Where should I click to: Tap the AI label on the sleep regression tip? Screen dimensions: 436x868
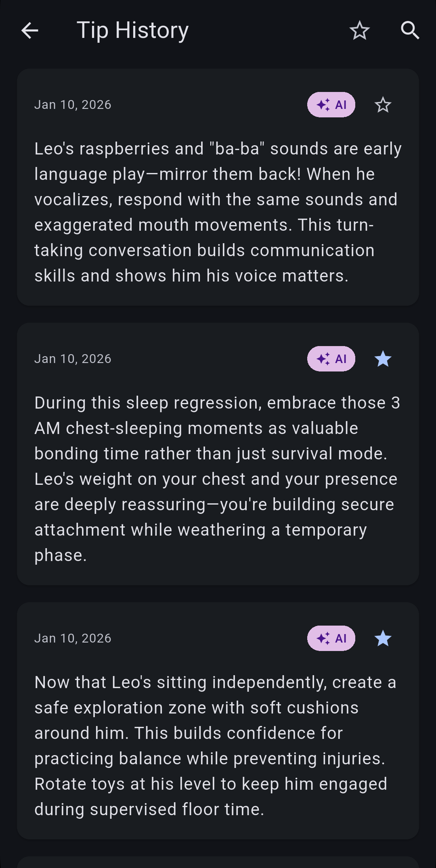pos(341,359)
